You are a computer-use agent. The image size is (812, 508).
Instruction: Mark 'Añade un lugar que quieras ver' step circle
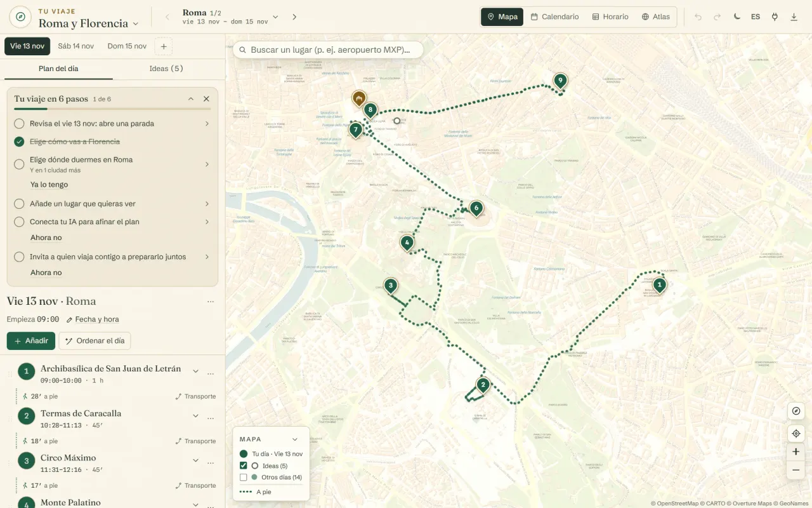(x=19, y=204)
